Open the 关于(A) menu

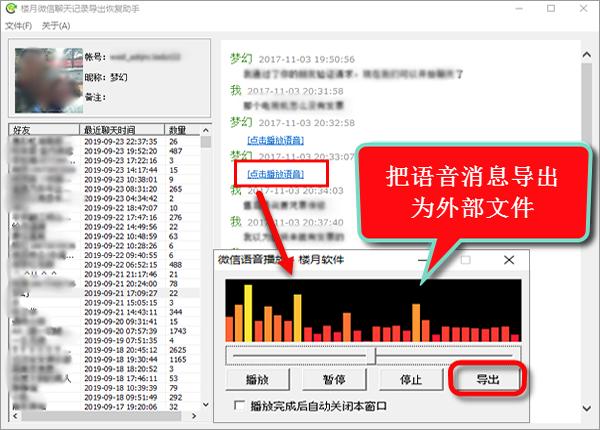pyautogui.click(x=56, y=26)
